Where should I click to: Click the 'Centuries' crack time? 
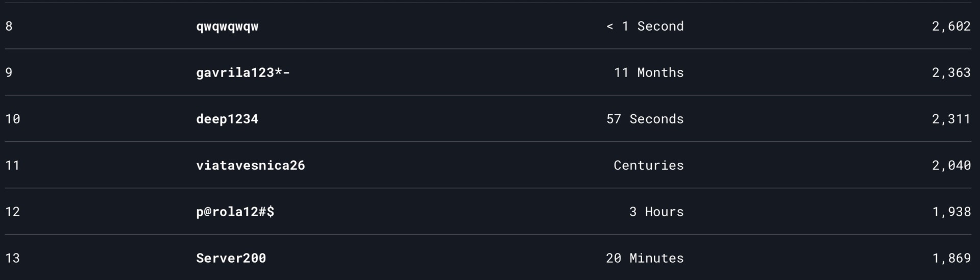[649, 165]
